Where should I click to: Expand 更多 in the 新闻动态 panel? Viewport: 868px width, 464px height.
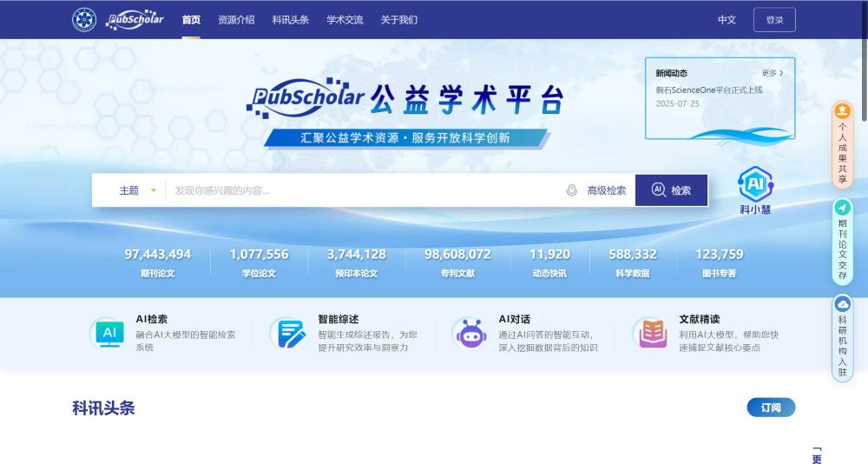(x=773, y=73)
